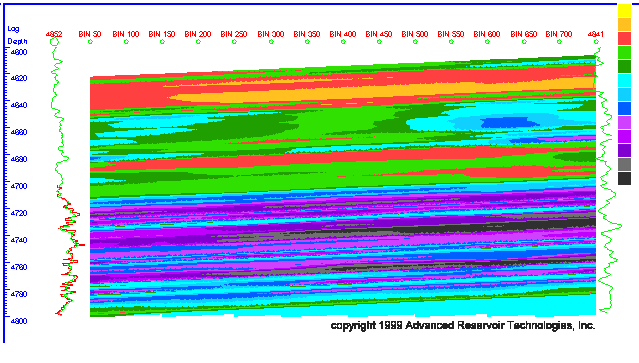The height and width of the screenshot is (363, 639).
Task: Click the BIN 650 label
Action: point(524,34)
